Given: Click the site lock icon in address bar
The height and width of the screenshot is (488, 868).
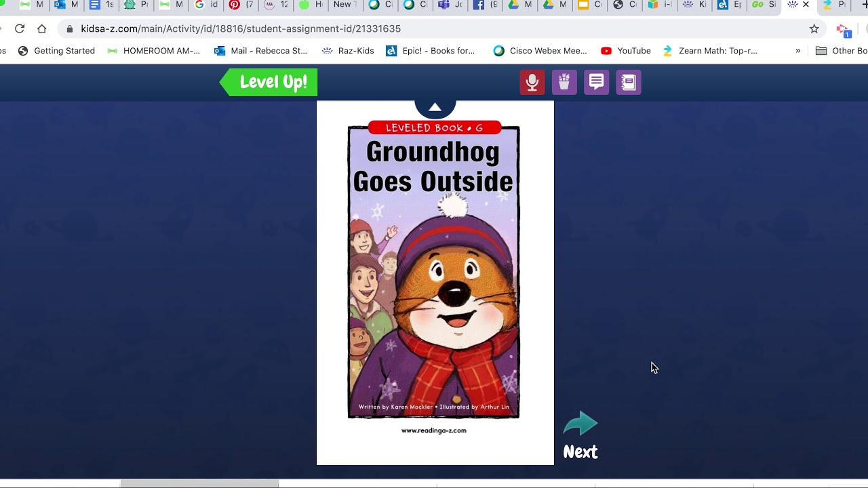Looking at the screenshot, I should [69, 28].
